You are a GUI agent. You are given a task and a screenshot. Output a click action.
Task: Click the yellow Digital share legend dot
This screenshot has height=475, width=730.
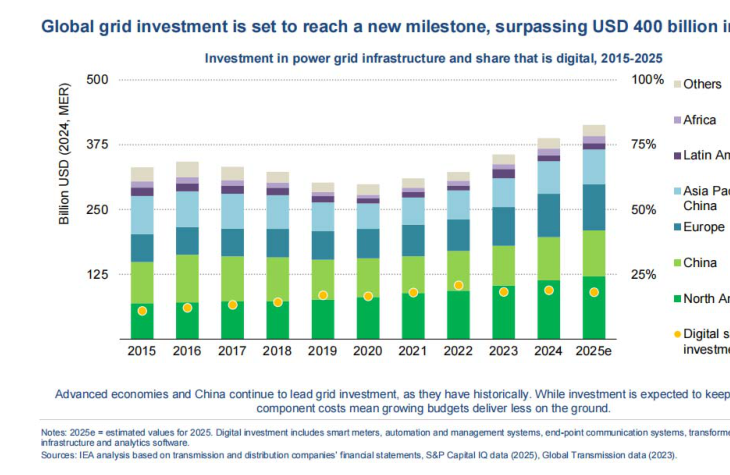[x=677, y=333]
